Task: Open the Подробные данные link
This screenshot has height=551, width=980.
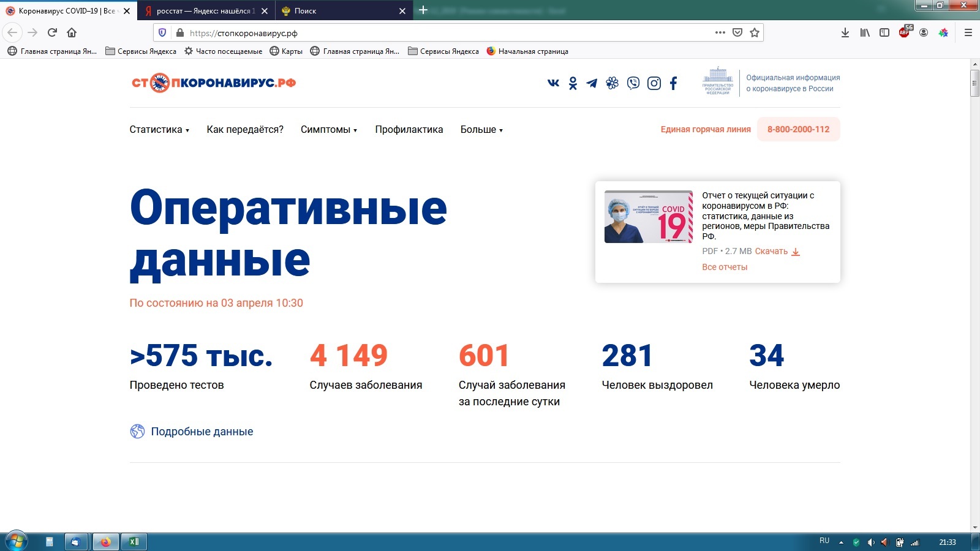Action: pyautogui.click(x=202, y=432)
